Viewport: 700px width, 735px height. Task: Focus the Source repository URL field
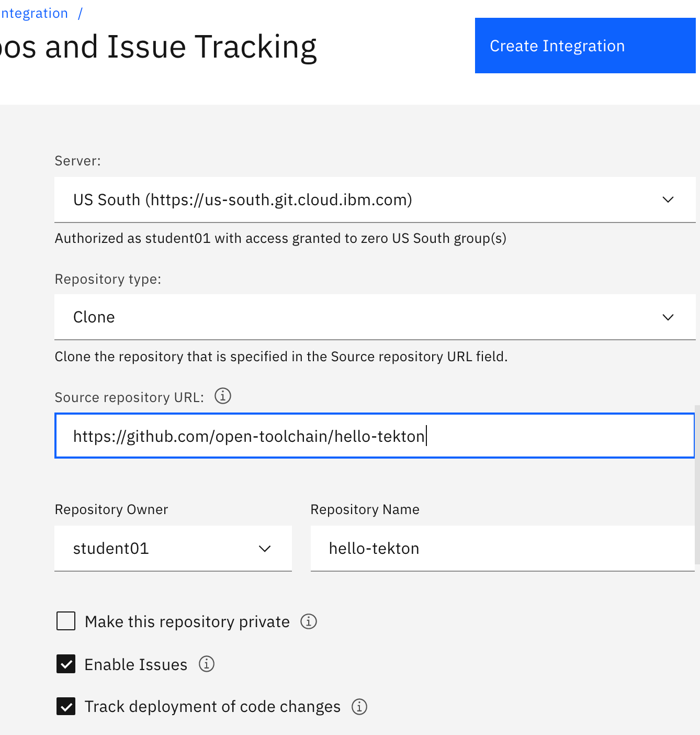coord(375,436)
